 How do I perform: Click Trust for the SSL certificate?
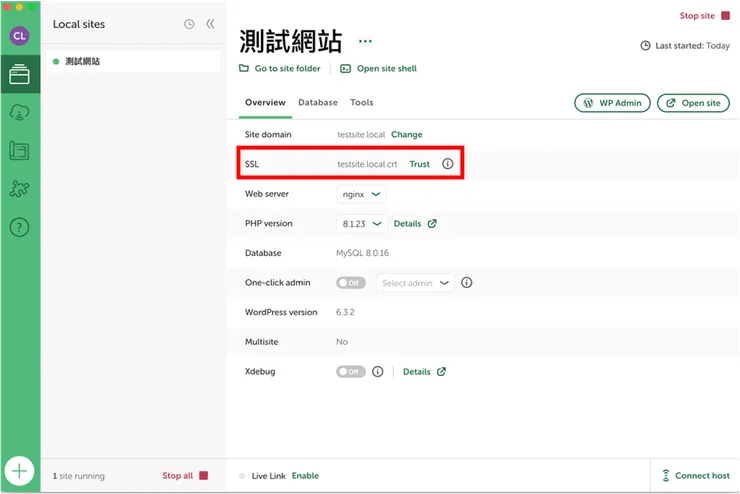pos(420,164)
